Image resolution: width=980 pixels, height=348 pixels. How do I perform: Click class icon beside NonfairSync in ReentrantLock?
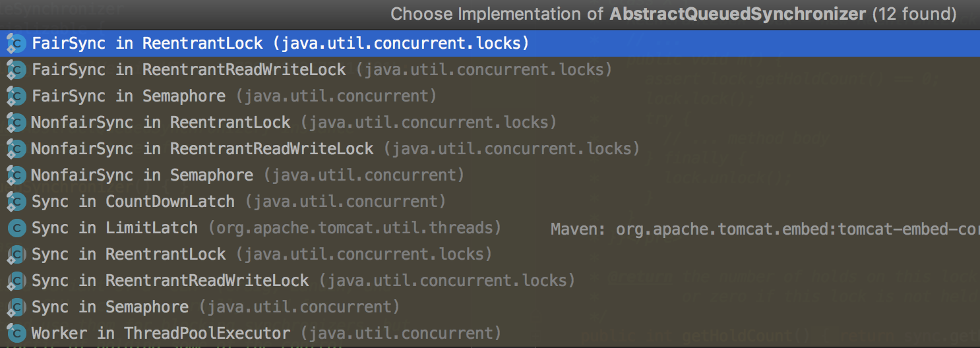[x=16, y=123]
